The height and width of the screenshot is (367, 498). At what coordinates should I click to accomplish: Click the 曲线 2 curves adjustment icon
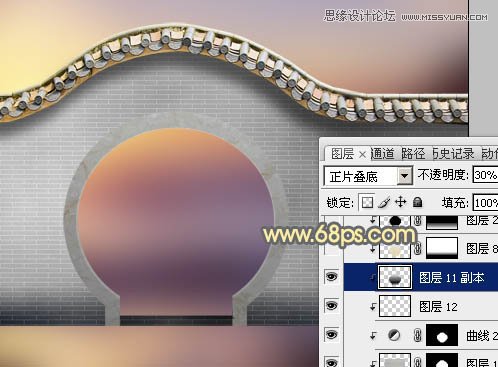click(x=395, y=335)
